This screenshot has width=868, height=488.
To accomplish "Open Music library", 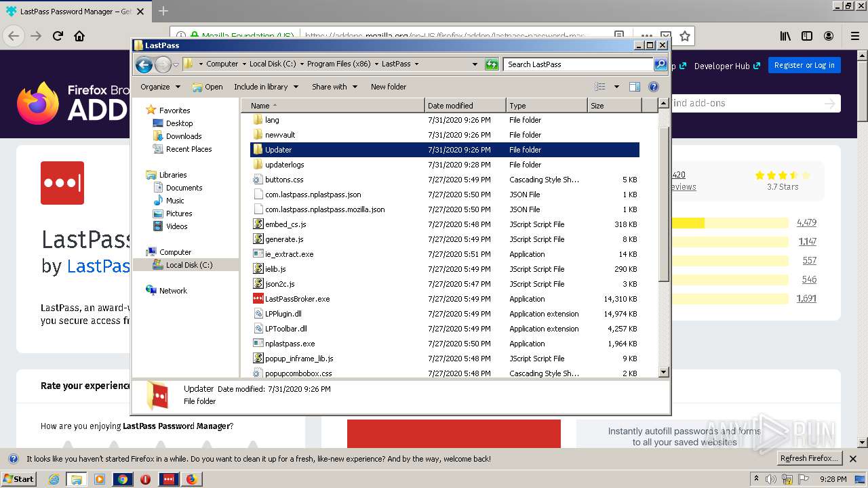I will click(x=175, y=201).
